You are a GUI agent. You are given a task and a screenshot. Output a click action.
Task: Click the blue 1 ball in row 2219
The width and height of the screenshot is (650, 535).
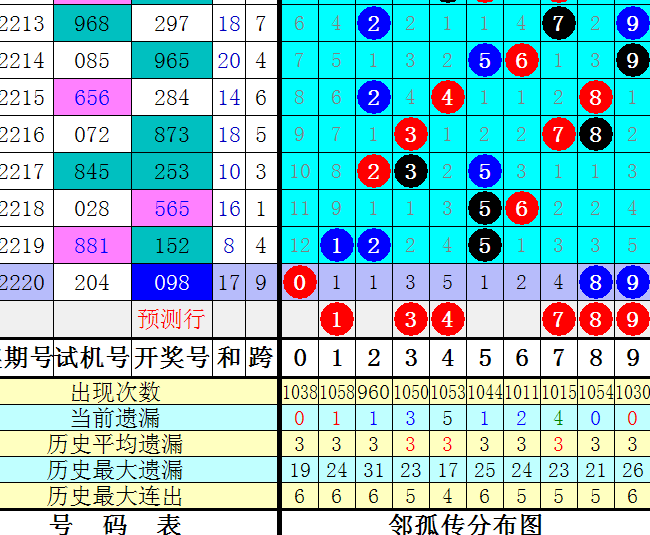coord(337,245)
